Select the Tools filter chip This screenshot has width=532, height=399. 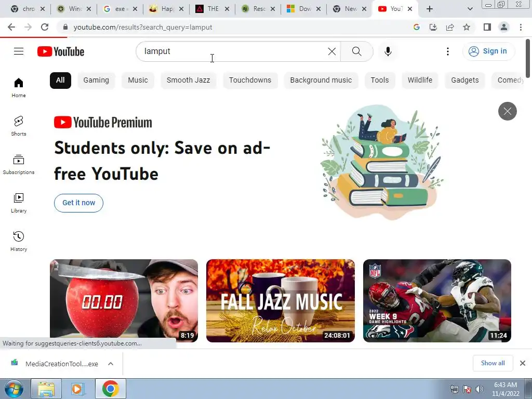tap(380, 81)
